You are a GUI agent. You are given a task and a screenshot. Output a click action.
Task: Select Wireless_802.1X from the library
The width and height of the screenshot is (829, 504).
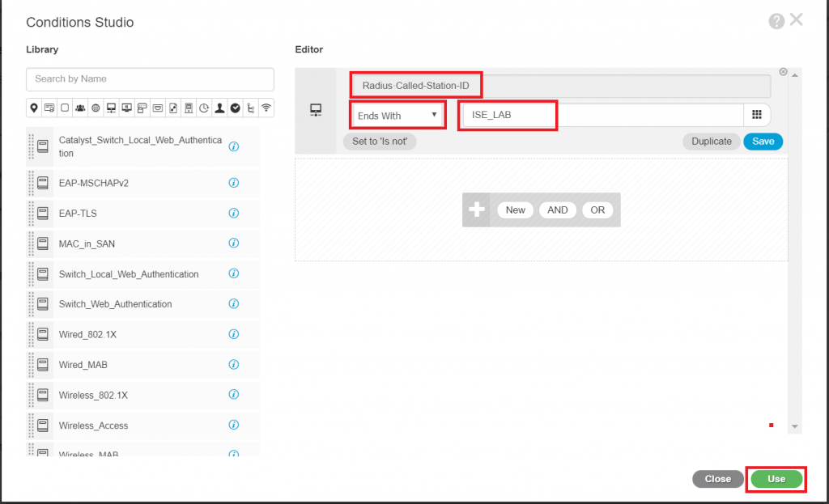(x=93, y=396)
